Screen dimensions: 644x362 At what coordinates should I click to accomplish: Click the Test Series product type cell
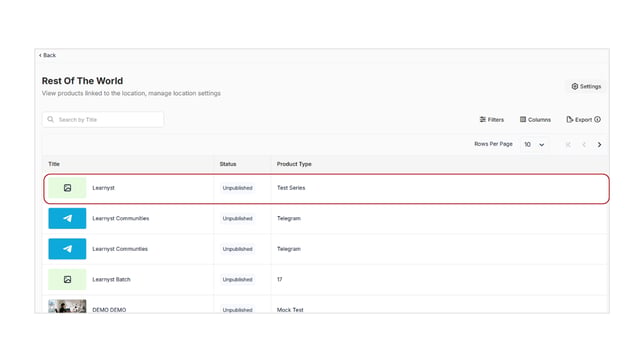[x=291, y=188]
